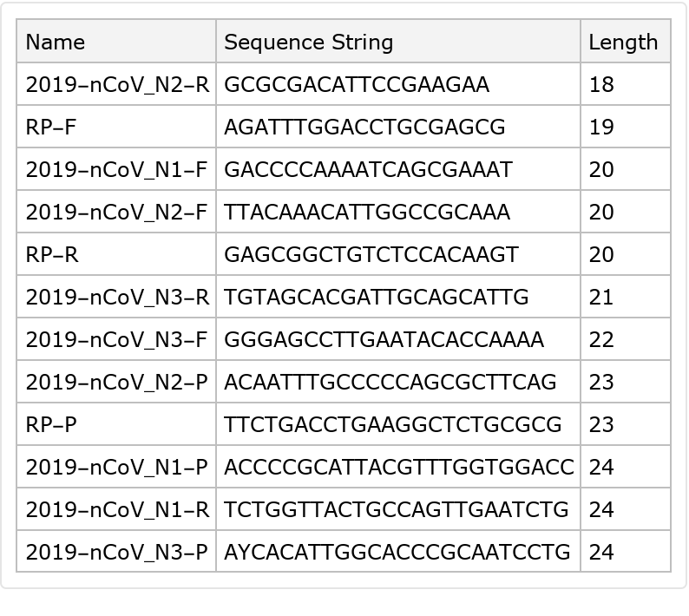Select the 2019-nCoV_N2-F name cell
This screenshot has width=689, height=616.
click(116, 213)
